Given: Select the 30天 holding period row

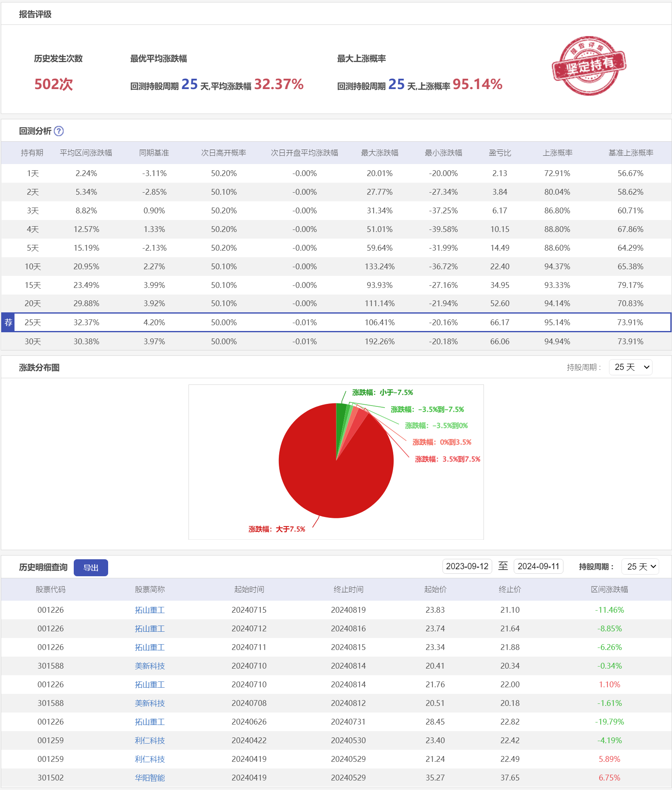Looking at the screenshot, I should pos(32,342).
